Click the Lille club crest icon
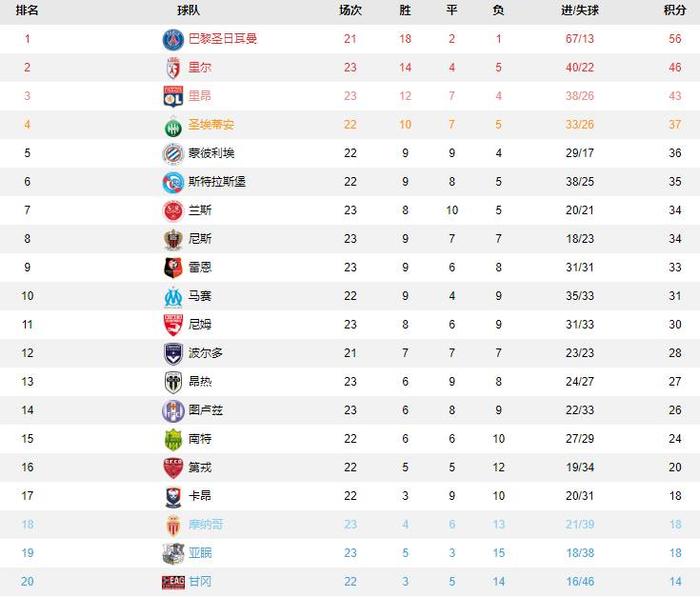The height and width of the screenshot is (597, 700). (x=173, y=68)
